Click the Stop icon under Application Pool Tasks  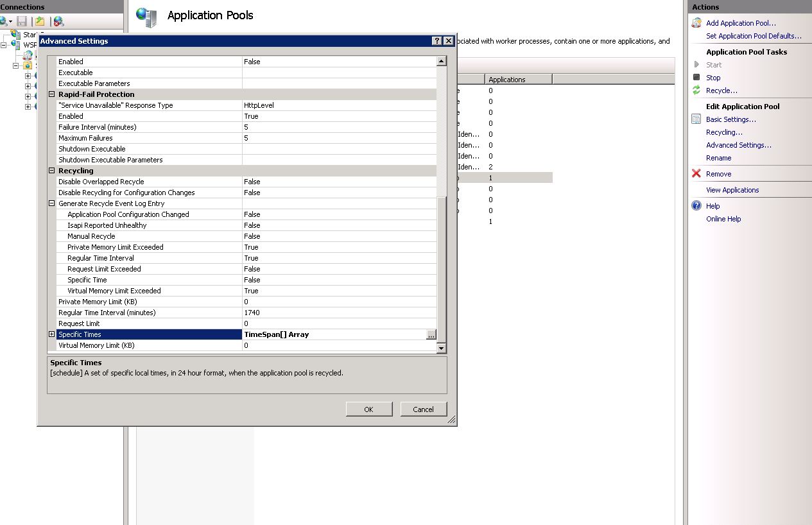(697, 77)
